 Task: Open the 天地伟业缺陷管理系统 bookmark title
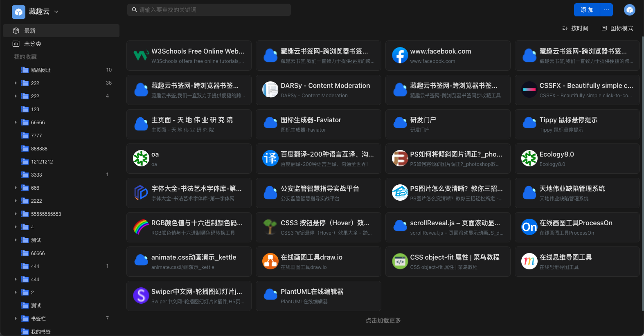click(x=572, y=188)
